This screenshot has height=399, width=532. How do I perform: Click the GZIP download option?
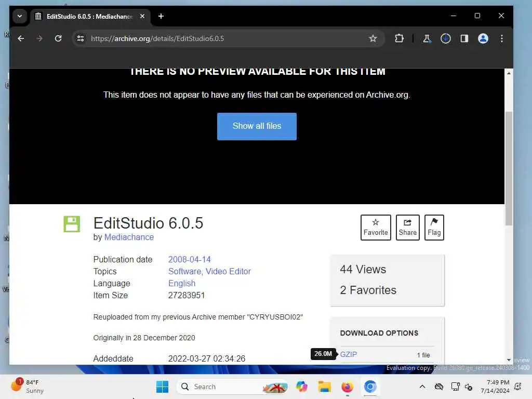click(x=349, y=354)
